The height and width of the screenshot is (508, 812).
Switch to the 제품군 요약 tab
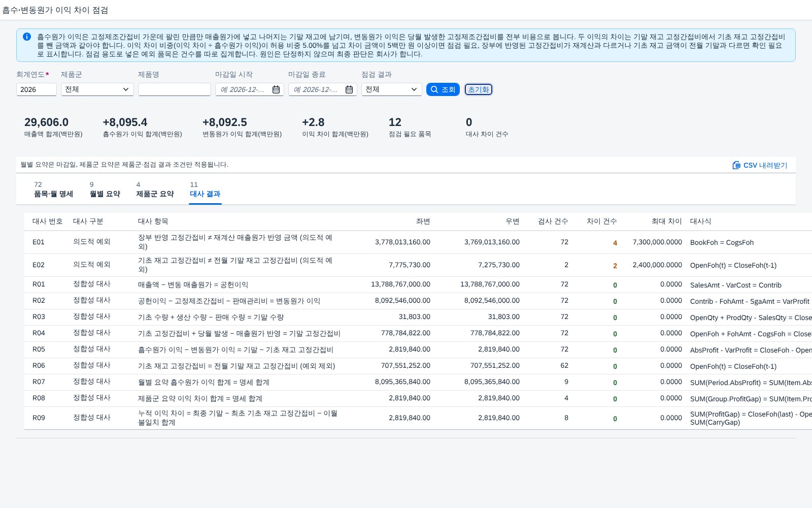point(155,189)
